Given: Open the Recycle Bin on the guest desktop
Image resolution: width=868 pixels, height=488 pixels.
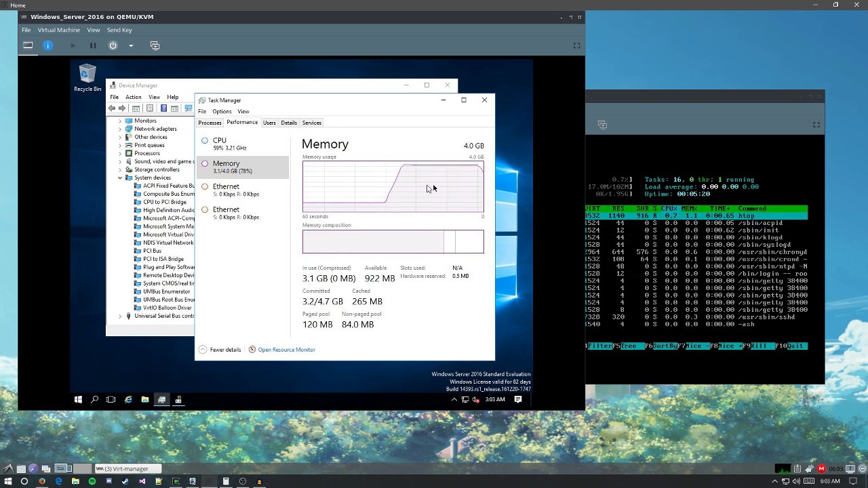Looking at the screenshot, I should (x=87, y=77).
